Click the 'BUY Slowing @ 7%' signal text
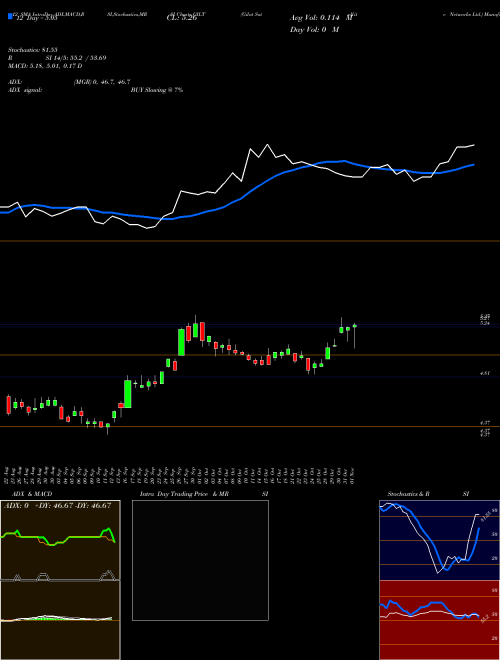This screenshot has width=500, height=660. coord(157,90)
